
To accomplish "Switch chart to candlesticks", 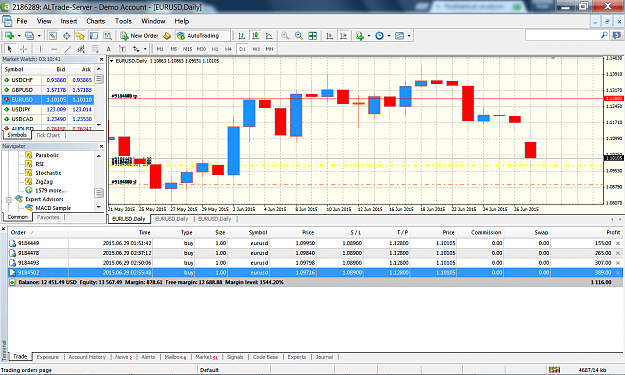I will pos(256,36).
